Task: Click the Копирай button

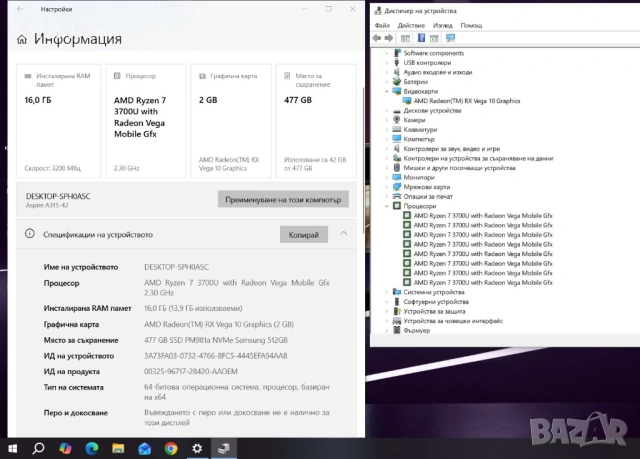Action: click(x=303, y=235)
